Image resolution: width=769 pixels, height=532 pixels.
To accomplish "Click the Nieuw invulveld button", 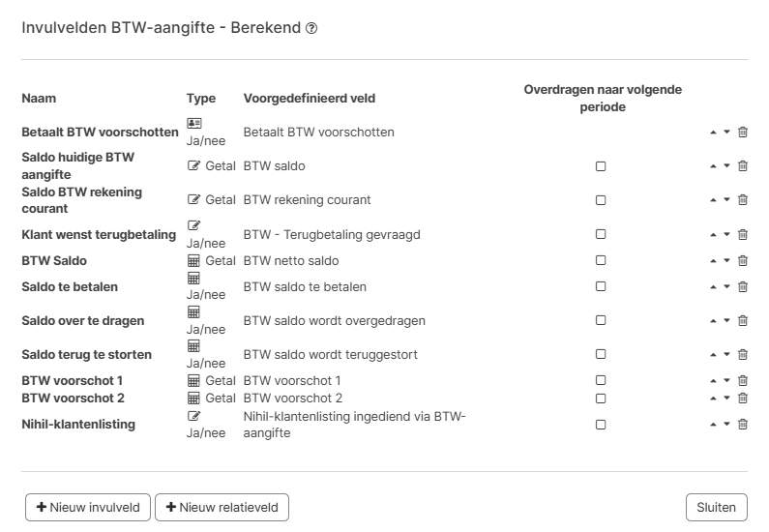I will tap(88, 507).
